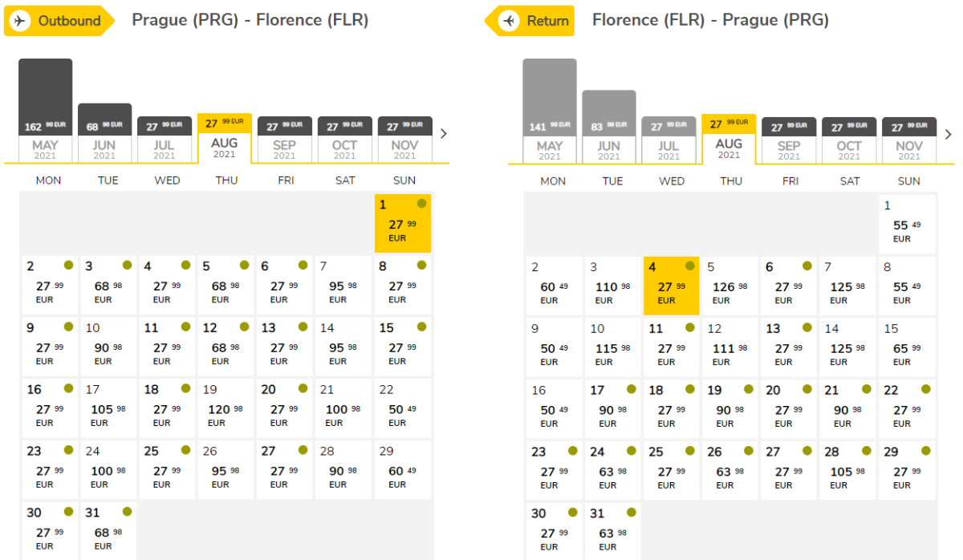963x560 pixels.
Task: Click the Return airplane icon
Action: tap(508, 21)
